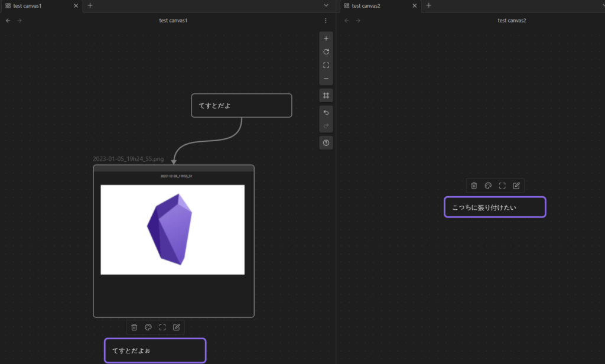Zoom out using the minus canvas control
Screen dimensions: 605x364
(x=326, y=79)
